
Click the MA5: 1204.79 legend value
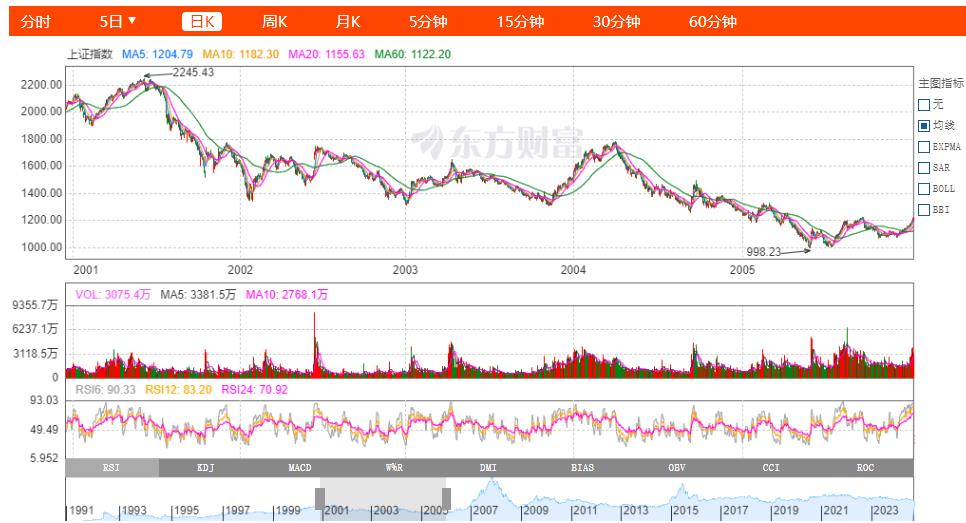tap(157, 54)
